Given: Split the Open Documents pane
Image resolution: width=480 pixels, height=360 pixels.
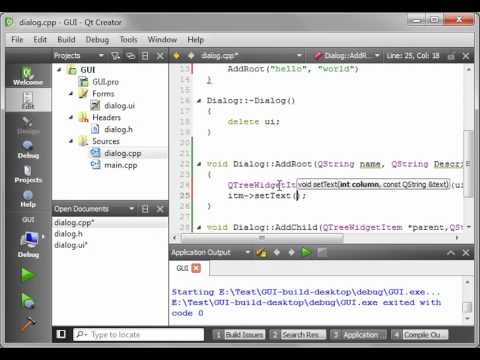Looking at the screenshot, I should 145,209.
